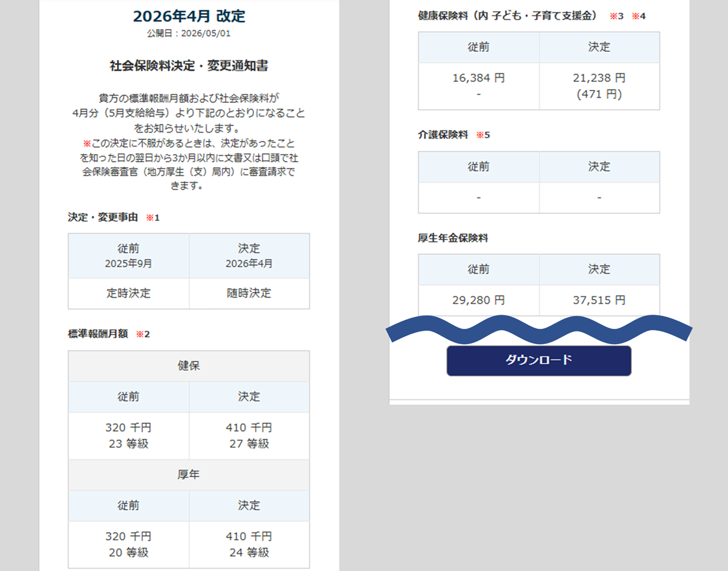Viewport: 728px width, 571px height.
Task: Click the 厚年 section header row
Action: [189, 475]
